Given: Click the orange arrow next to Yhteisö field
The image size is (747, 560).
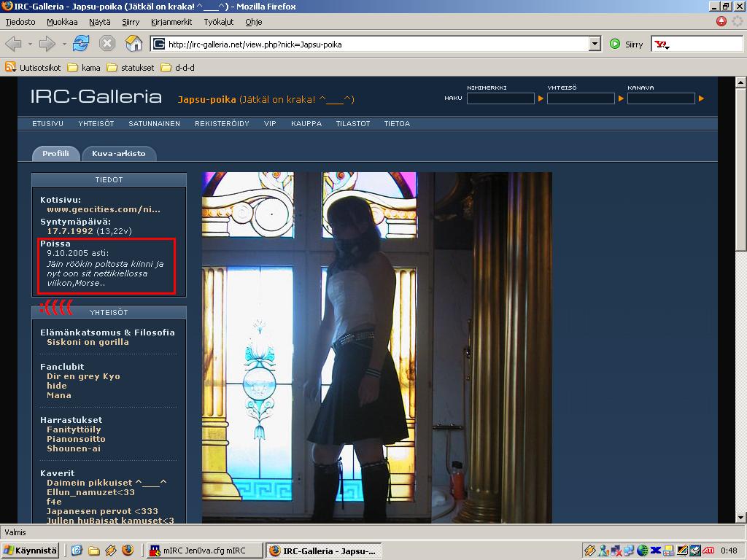Looking at the screenshot, I should pyautogui.click(x=621, y=98).
